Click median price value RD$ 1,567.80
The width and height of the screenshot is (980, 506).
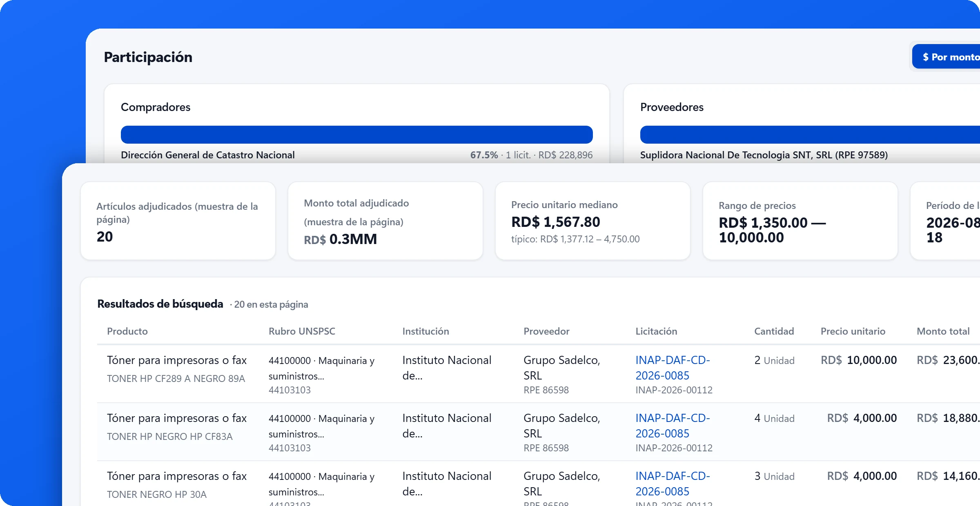[555, 222]
